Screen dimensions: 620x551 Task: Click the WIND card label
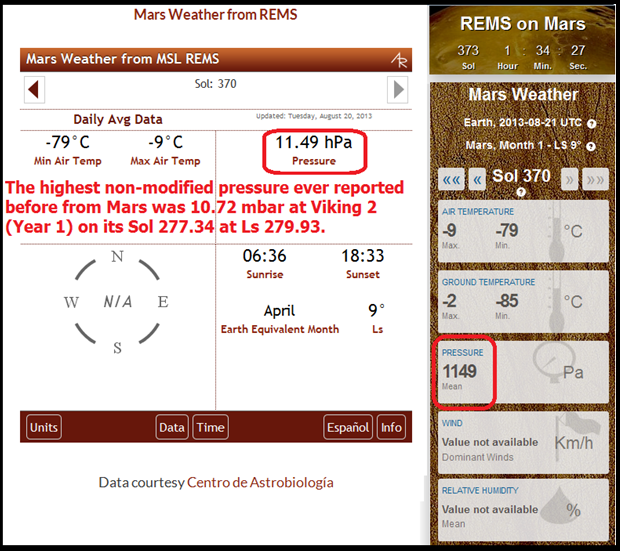click(x=452, y=423)
